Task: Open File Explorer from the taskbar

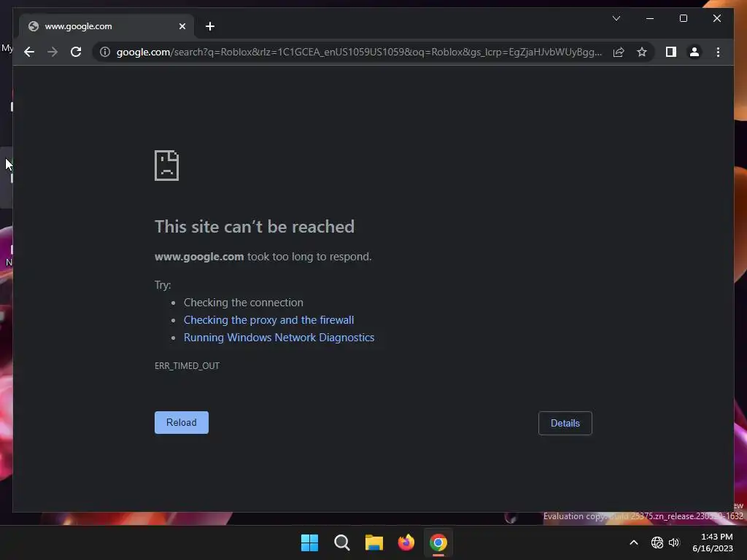Action: [x=374, y=542]
